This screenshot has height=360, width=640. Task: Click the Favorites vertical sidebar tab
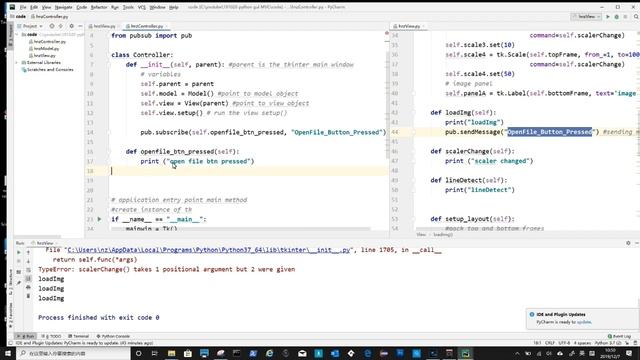point(10,315)
